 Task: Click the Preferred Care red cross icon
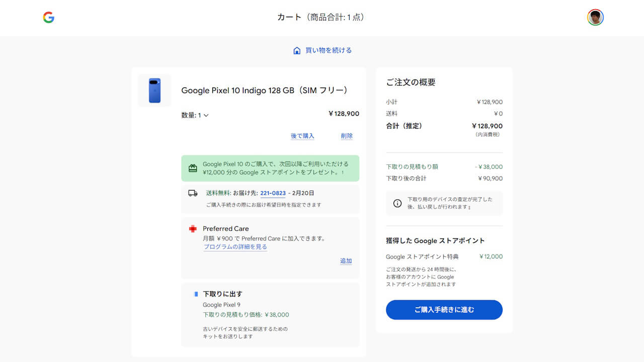[x=193, y=229]
